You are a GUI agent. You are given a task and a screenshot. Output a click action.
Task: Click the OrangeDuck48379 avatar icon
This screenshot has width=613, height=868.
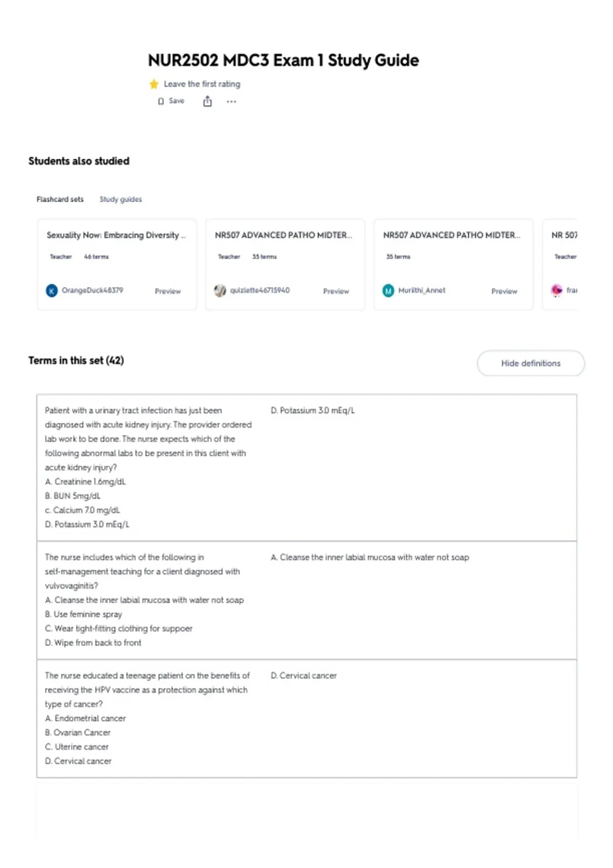coord(52,291)
